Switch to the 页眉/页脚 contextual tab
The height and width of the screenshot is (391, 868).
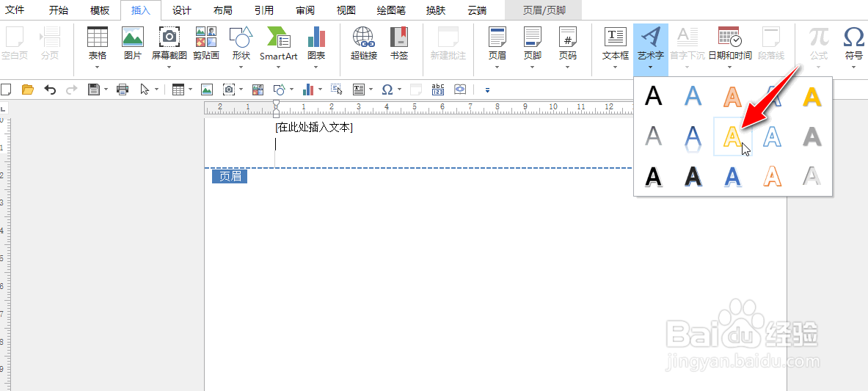(x=544, y=10)
